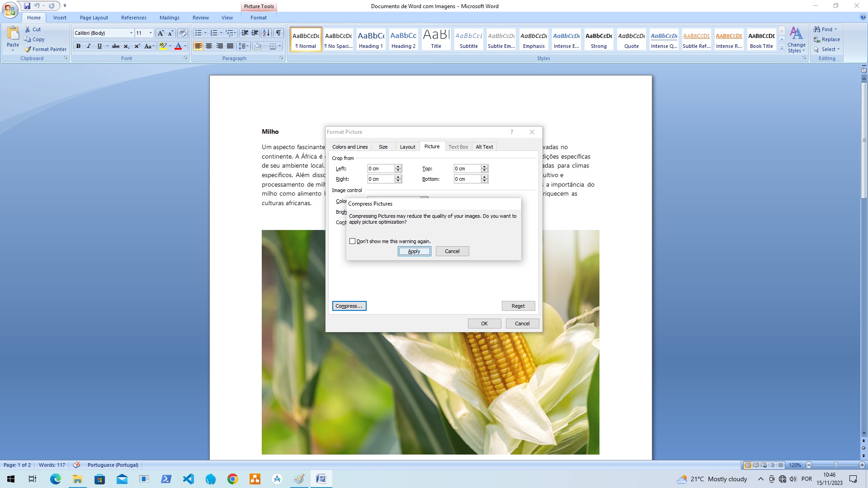868x488 pixels.
Task: Center align the text
Action: coord(209,46)
